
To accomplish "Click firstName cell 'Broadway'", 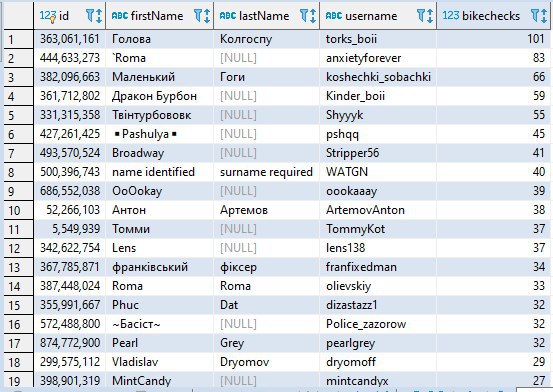I will pos(159,153).
